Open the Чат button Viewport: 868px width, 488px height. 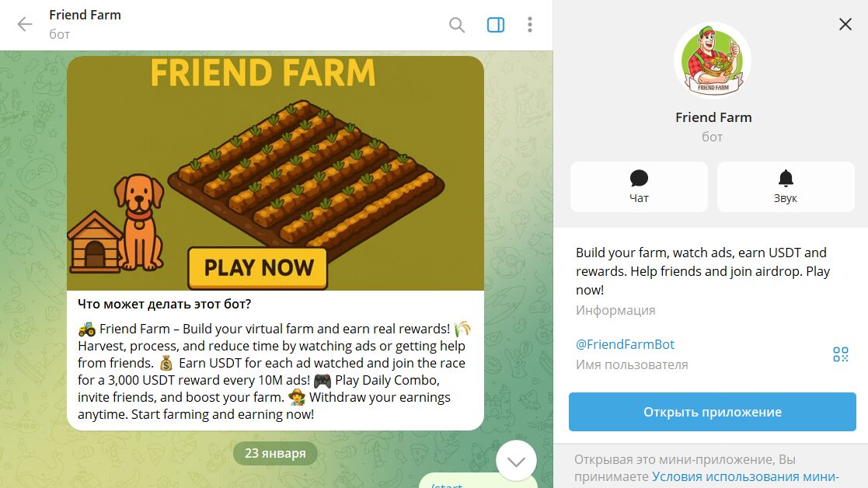click(x=639, y=186)
